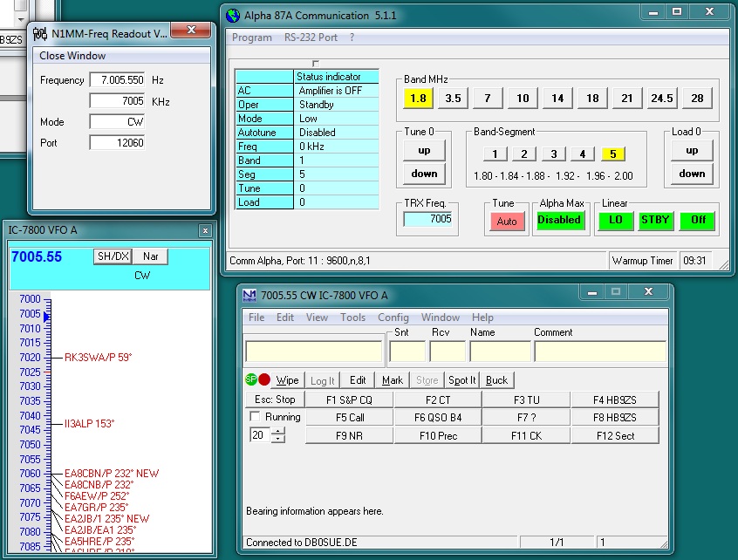Screen dimensions: 738x560
Task: Select the 28 MHz band button
Action: [x=697, y=98]
